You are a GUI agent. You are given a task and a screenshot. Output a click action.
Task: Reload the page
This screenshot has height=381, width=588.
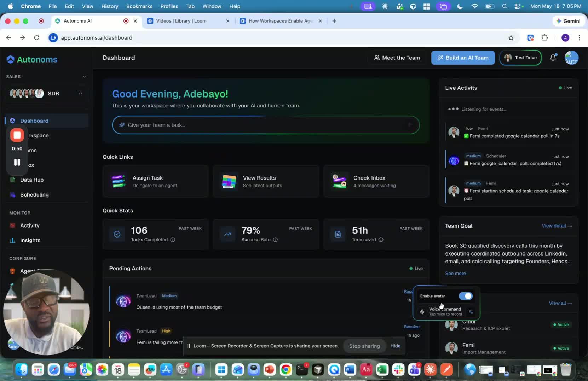click(36, 37)
